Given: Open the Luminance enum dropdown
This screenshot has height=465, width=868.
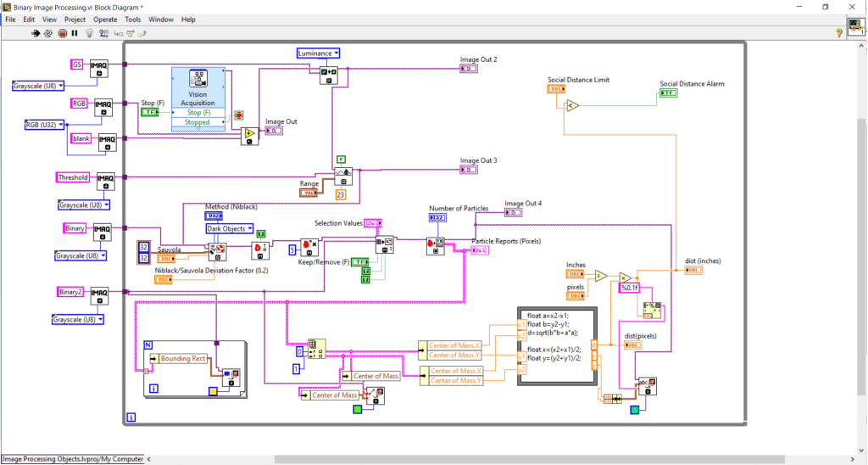Looking at the screenshot, I should (319, 53).
